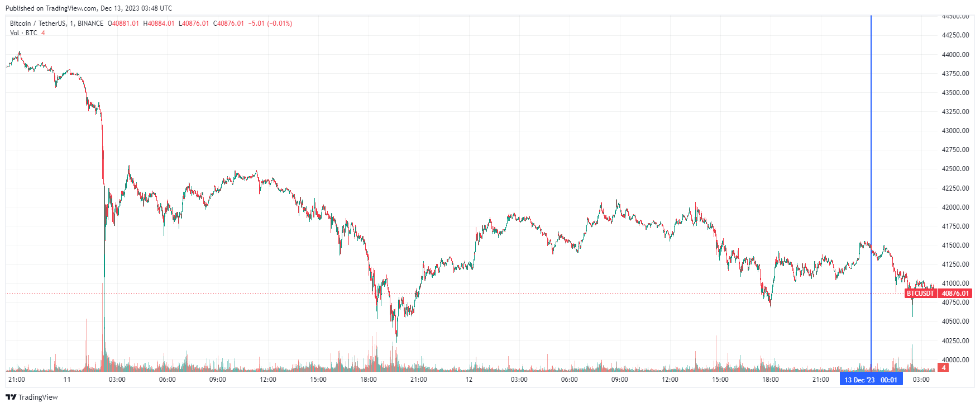The width and height of the screenshot is (980, 407).
Task: Click the 43000.00 price axis label
Action: pyautogui.click(x=955, y=131)
